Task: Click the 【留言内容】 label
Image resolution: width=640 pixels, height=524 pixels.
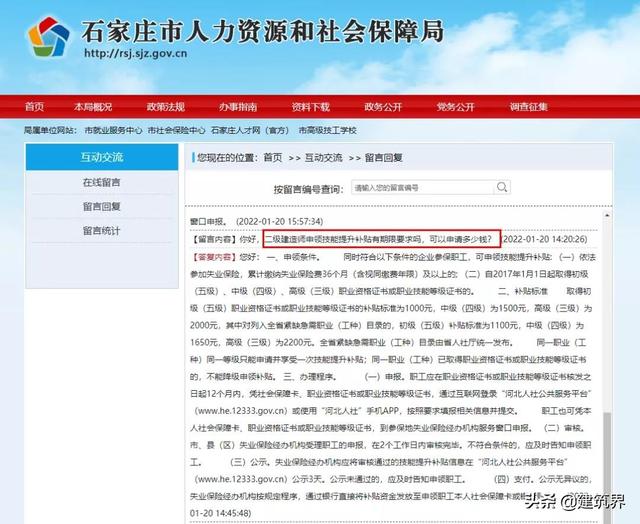Action: pyautogui.click(x=214, y=240)
